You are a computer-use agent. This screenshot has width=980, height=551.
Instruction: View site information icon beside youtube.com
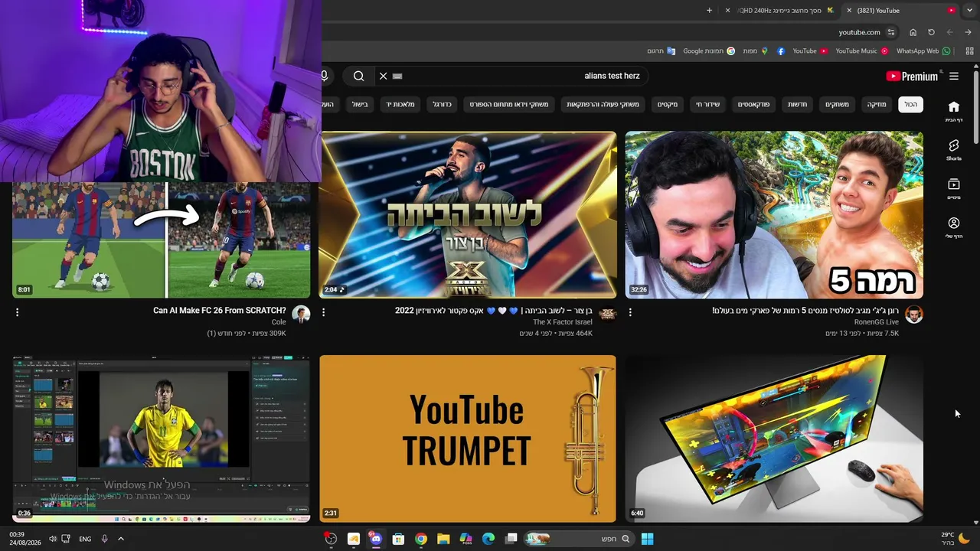[891, 32]
